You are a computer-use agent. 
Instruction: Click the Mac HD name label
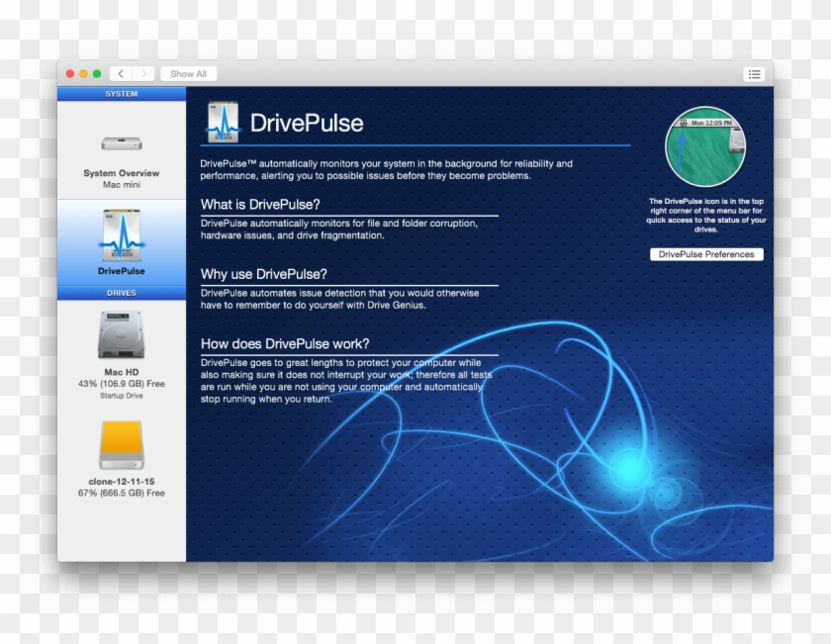tap(122, 372)
